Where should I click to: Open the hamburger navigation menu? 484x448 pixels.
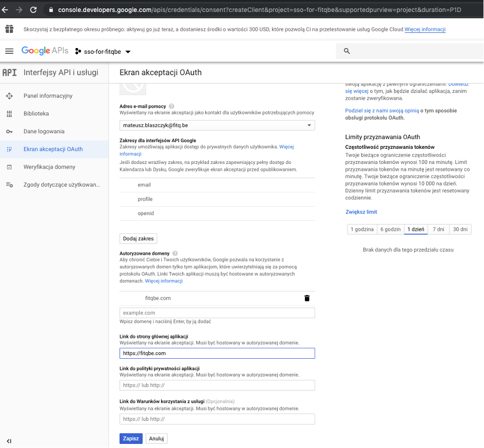[9, 51]
